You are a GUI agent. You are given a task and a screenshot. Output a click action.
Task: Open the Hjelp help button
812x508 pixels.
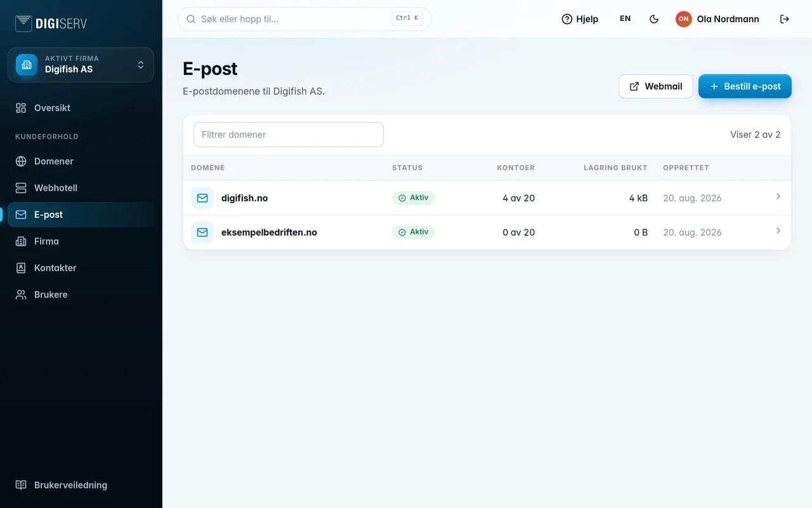(x=580, y=19)
